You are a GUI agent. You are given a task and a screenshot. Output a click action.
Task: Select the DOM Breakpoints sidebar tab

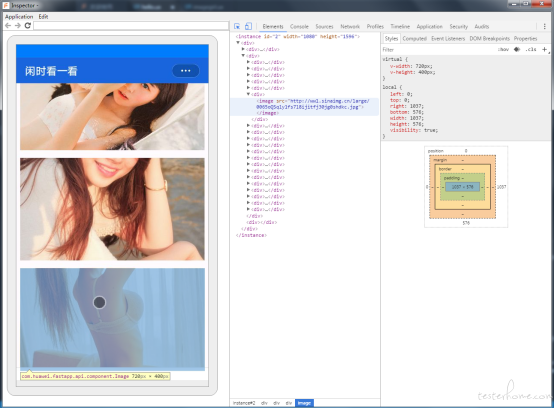coord(489,39)
